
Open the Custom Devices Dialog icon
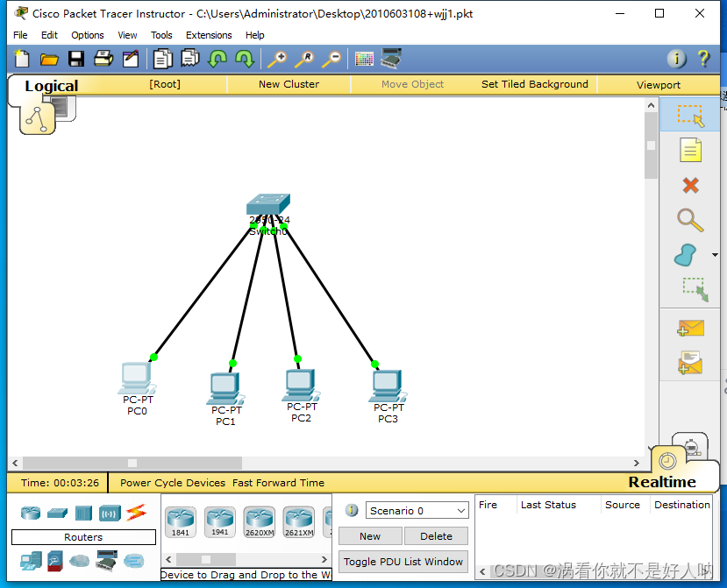391,59
